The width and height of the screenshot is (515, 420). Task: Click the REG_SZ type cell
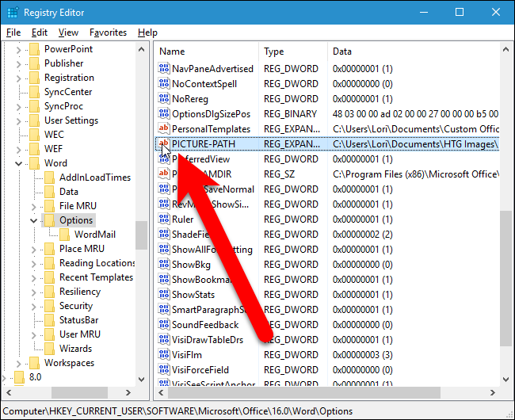click(279, 174)
